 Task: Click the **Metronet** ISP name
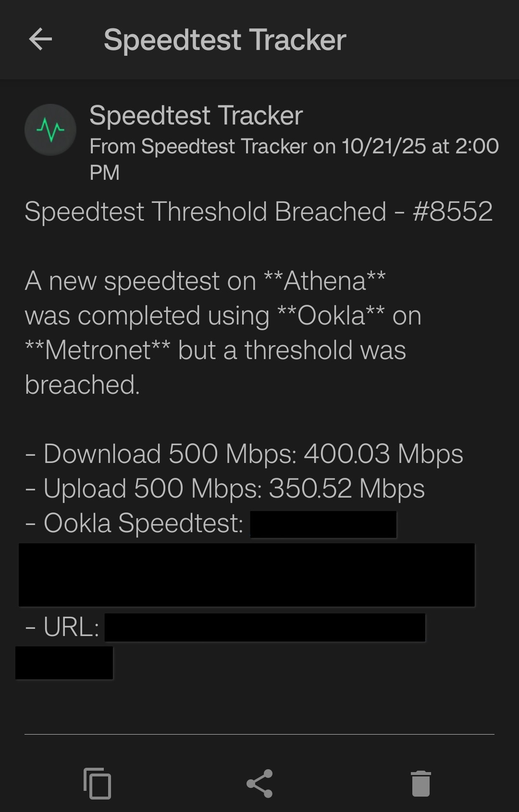pyautogui.click(x=98, y=350)
